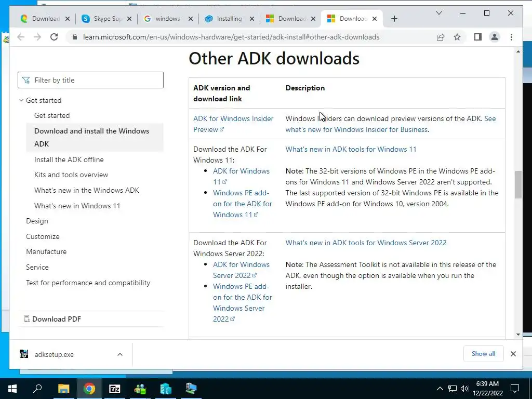Switch to the first Download tab with Edge icon
This screenshot has width=532, height=399.
44,19
